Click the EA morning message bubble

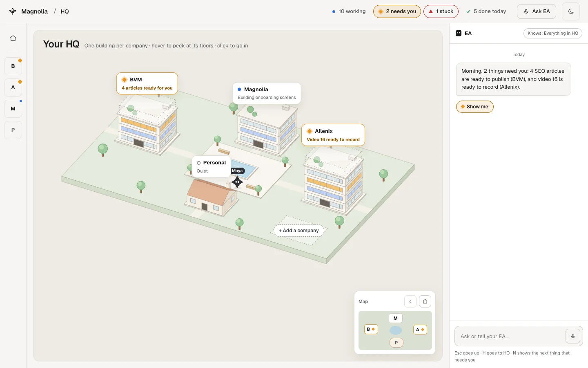click(x=513, y=79)
